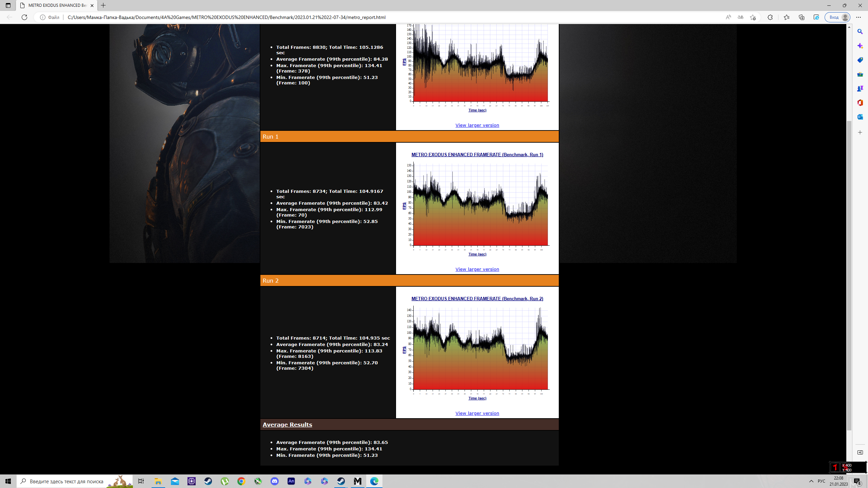Click the Discord taskbar icon
This screenshot has height=488, width=868.
pos(275,481)
